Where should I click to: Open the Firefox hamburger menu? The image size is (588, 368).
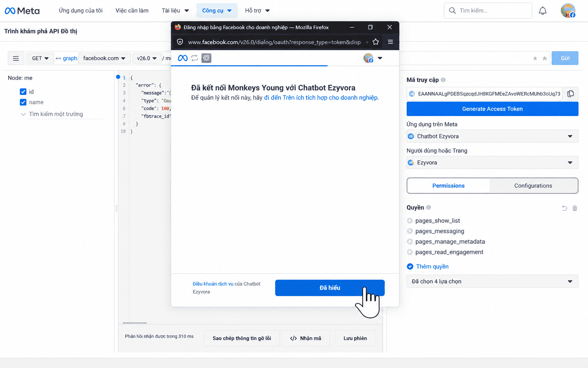tap(390, 42)
